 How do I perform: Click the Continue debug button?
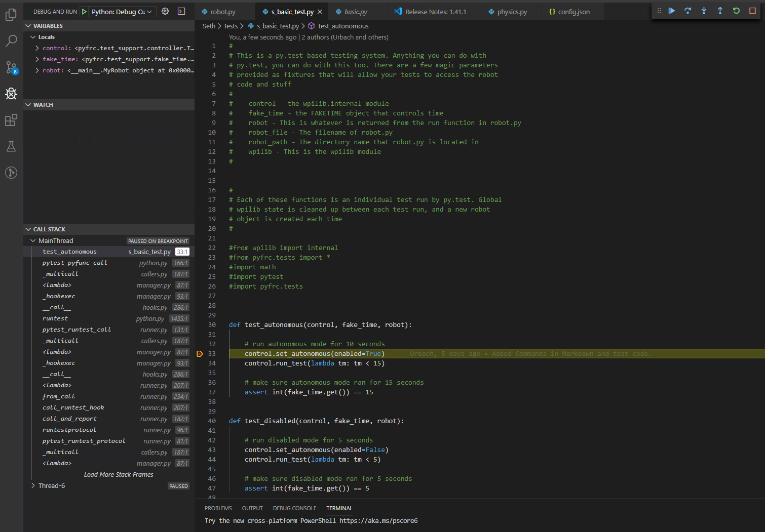point(672,11)
